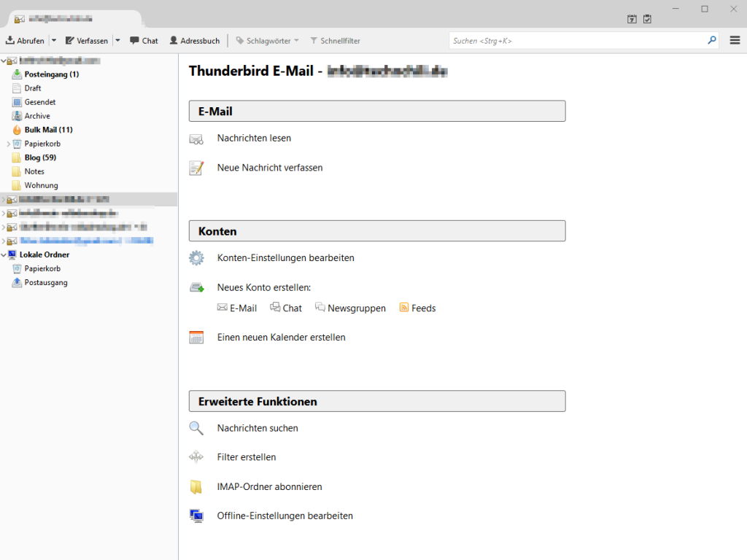Image resolution: width=747 pixels, height=560 pixels.
Task: Click the Nachrichten lesen link
Action: [253, 138]
